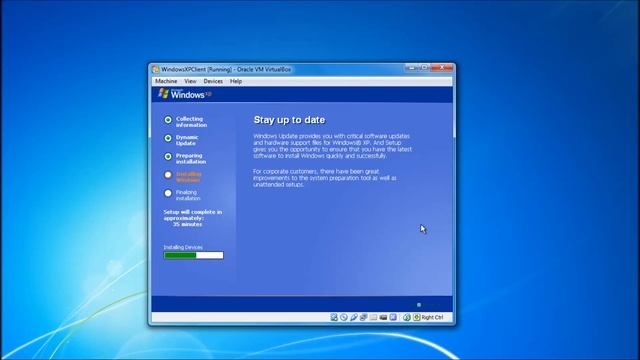Open the Machine menu
The width and height of the screenshot is (640, 360).
point(166,81)
